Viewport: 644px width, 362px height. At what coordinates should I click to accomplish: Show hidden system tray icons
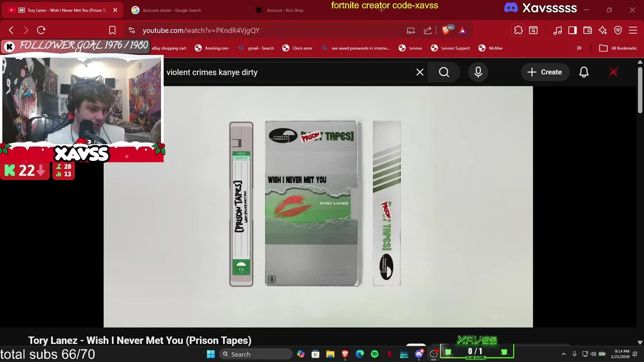click(x=563, y=354)
